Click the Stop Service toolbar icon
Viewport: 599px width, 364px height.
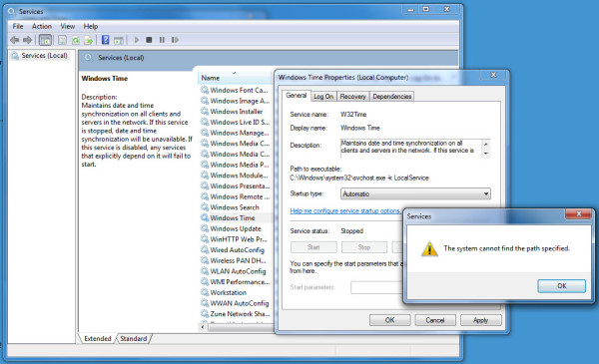click(x=149, y=40)
